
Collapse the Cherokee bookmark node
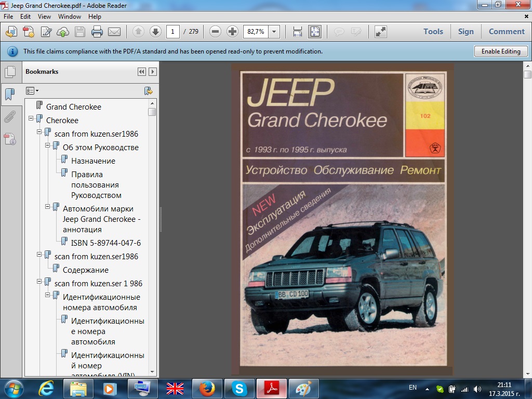[x=31, y=119]
